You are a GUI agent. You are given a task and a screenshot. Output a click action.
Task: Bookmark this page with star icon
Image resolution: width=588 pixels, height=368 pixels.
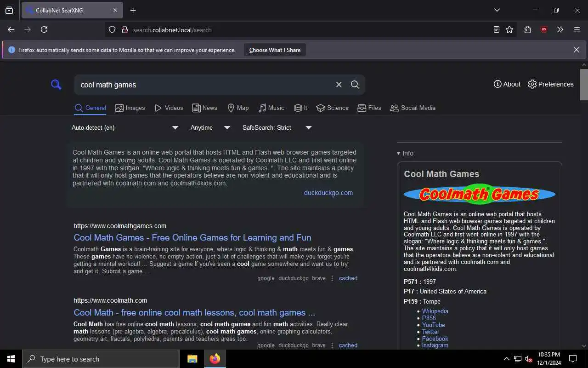pyautogui.click(x=509, y=29)
